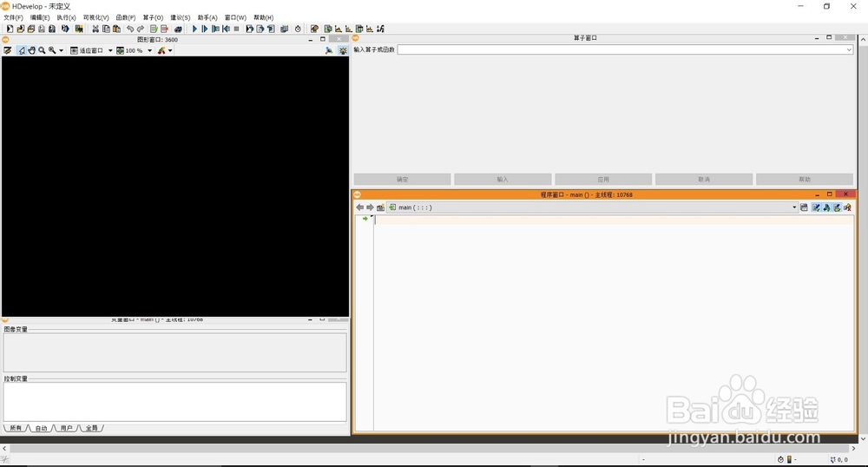Open the 编辑(E) menu
This screenshot has height=467, width=868.
[x=40, y=17]
